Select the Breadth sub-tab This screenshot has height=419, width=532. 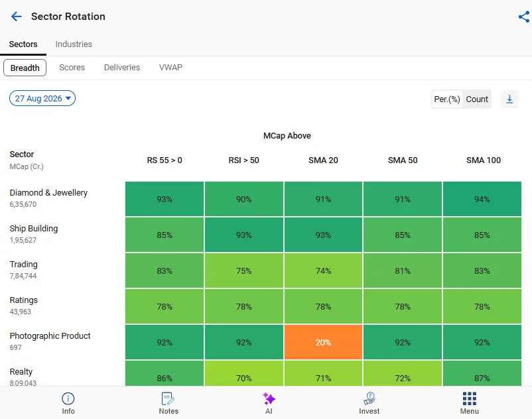coord(25,68)
